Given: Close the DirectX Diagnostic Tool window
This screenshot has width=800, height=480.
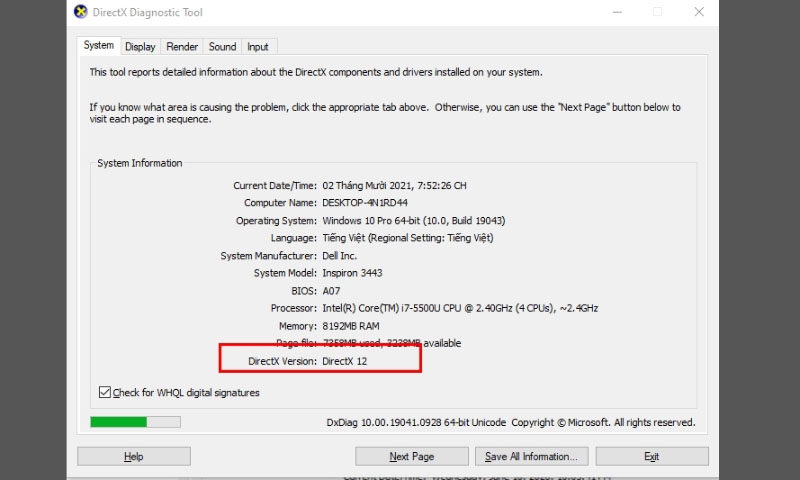Looking at the screenshot, I should coord(699,12).
